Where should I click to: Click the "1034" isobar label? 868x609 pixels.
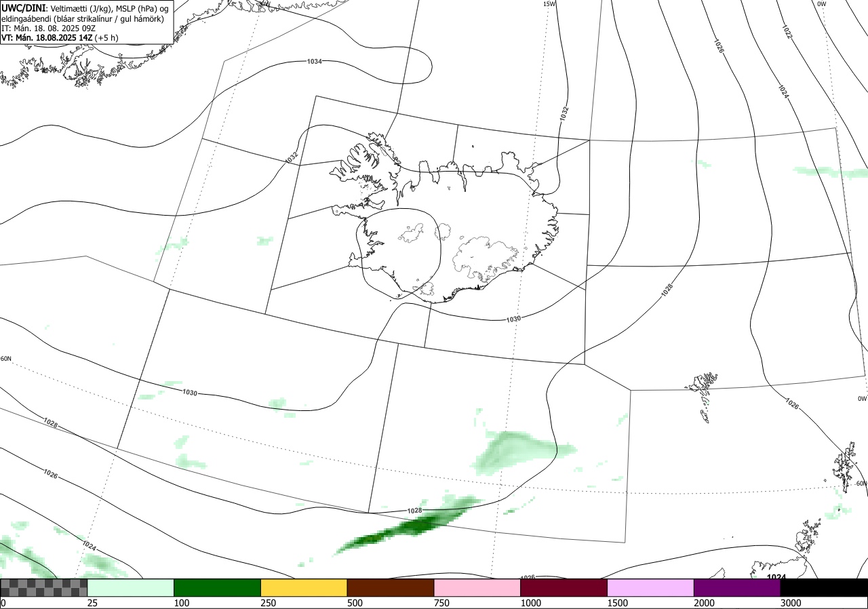pyautogui.click(x=315, y=62)
